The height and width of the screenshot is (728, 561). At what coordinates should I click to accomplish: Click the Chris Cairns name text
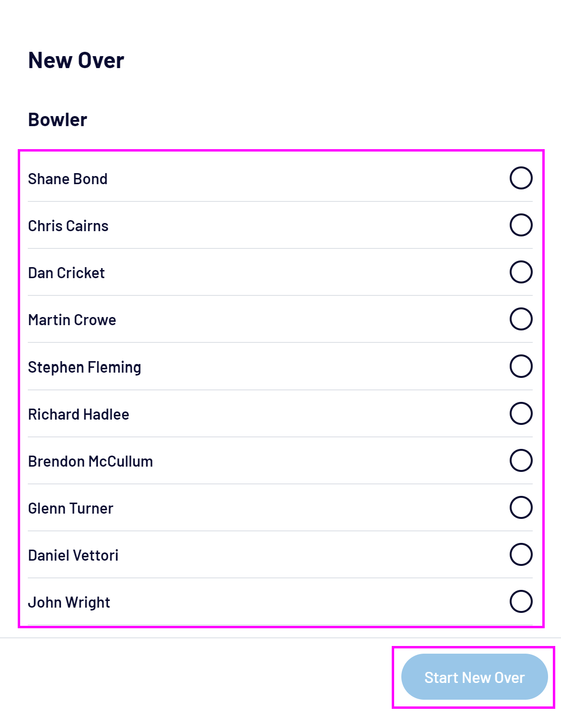(x=68, y=226)
